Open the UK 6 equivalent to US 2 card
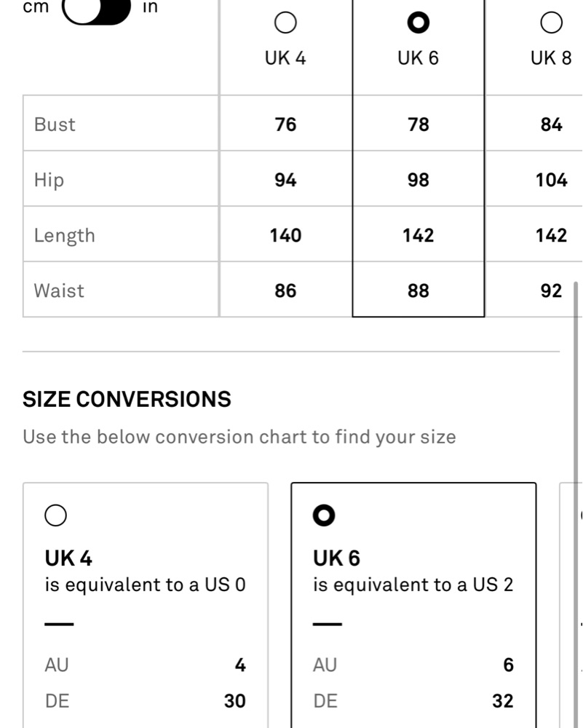This screenshot has width=583, height=728. (x=413, y=605)
